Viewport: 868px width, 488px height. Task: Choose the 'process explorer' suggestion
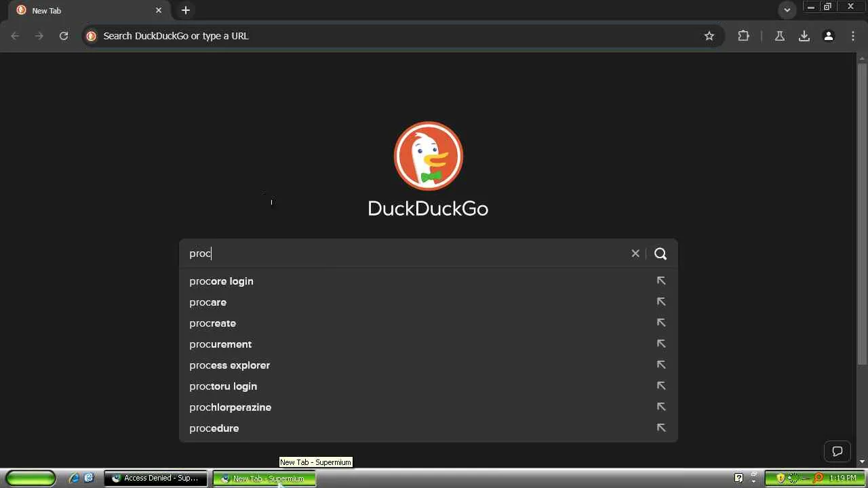(429, 365)
